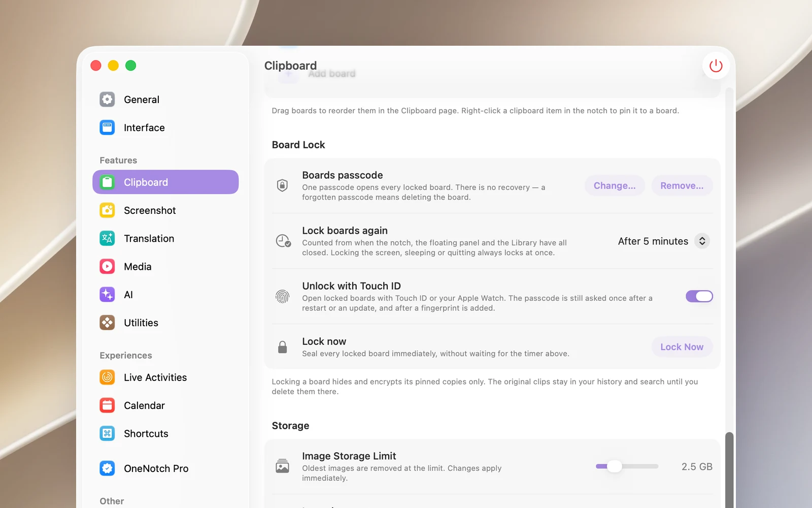
Task: Click the clock icon by Lock boards again
Action: [283, 241]
